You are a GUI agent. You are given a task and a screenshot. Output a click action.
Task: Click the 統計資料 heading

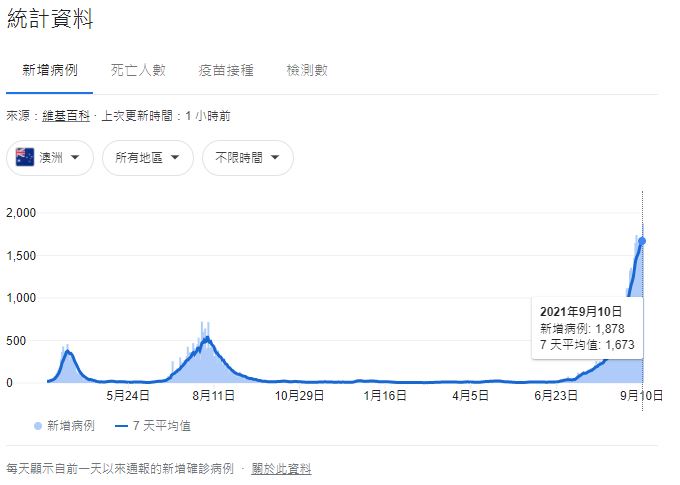50,19
